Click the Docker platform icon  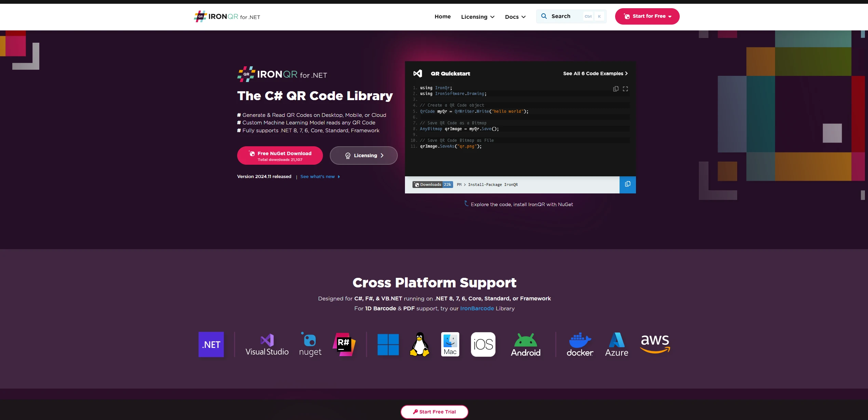[580, 344]
